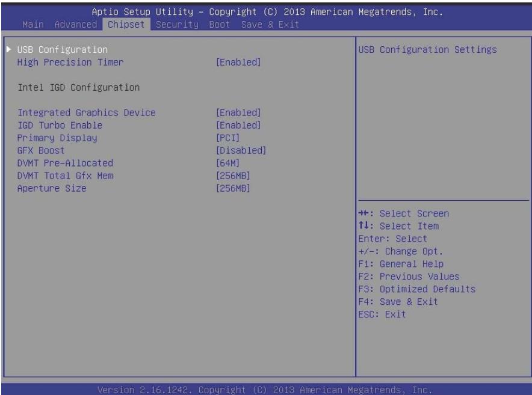
Task: Open DVMT Pre-Allocated 64M options
Action: (x=227, y=163)
